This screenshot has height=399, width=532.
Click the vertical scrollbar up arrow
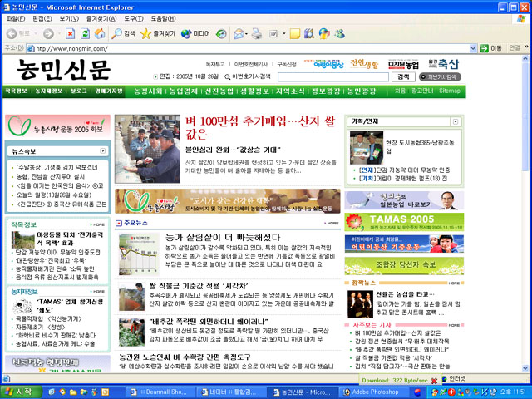click(x=525, y=58)
